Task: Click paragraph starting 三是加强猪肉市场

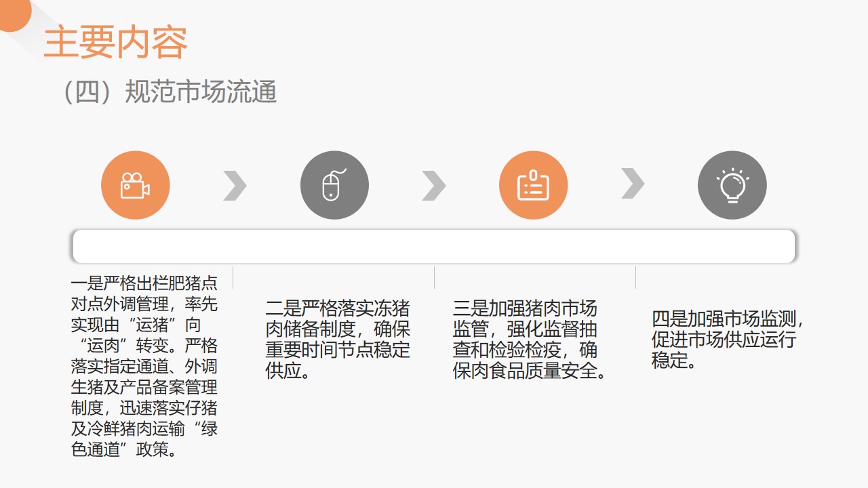Action: click(x=530, y=340)
